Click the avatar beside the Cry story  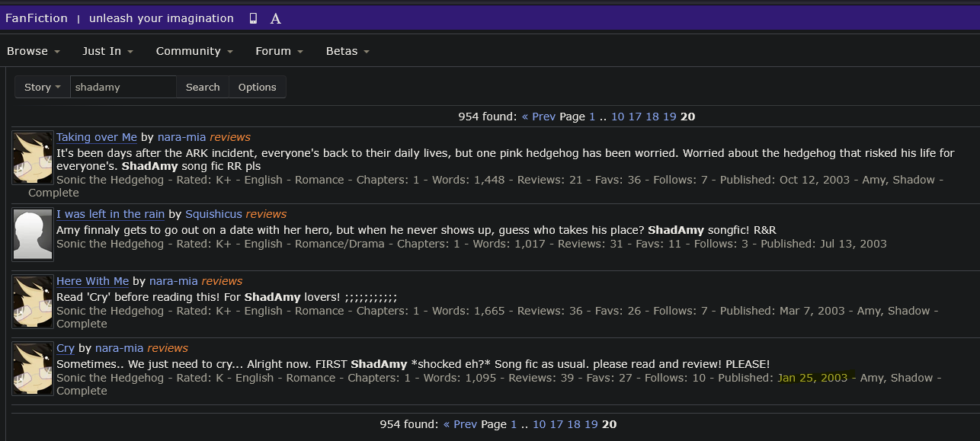tap(33, 368)
